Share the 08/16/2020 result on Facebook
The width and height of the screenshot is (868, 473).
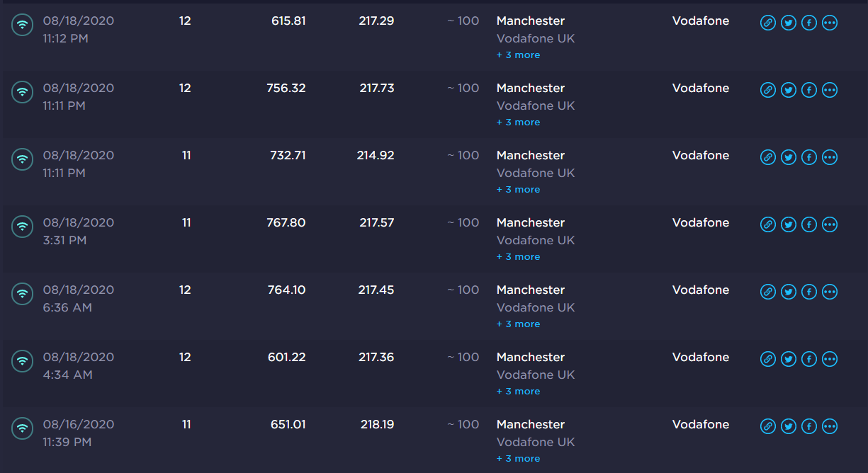[x=809, y=426]
